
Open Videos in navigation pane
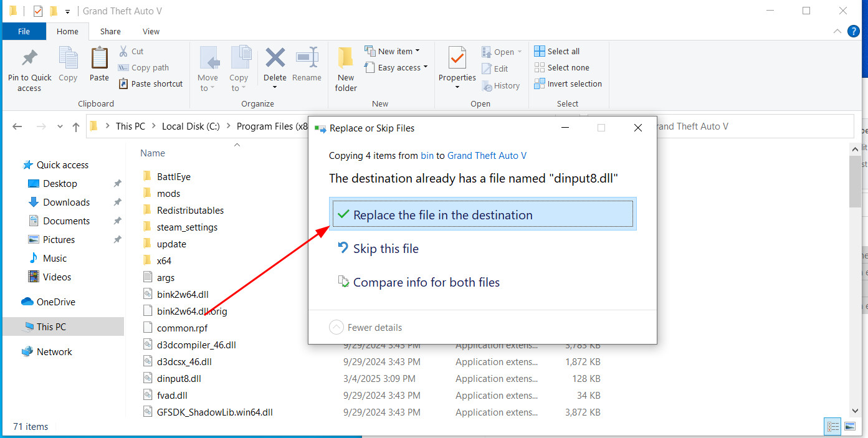(x=57, y=277)
